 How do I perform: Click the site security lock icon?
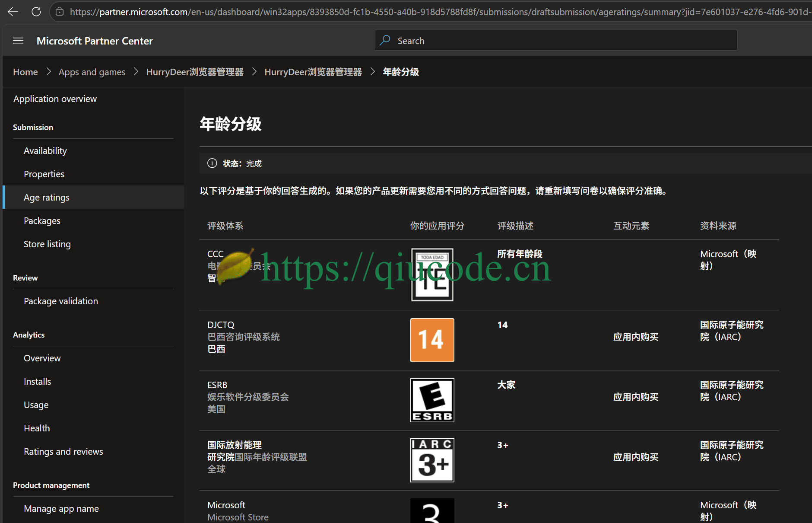[x=60, y=12]
